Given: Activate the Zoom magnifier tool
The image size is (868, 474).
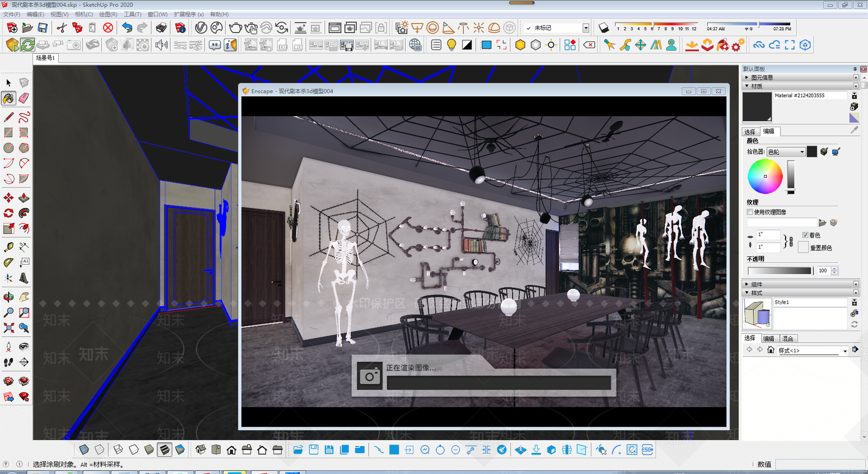Looking at the screenshot, I should click(x=9, y=312).
